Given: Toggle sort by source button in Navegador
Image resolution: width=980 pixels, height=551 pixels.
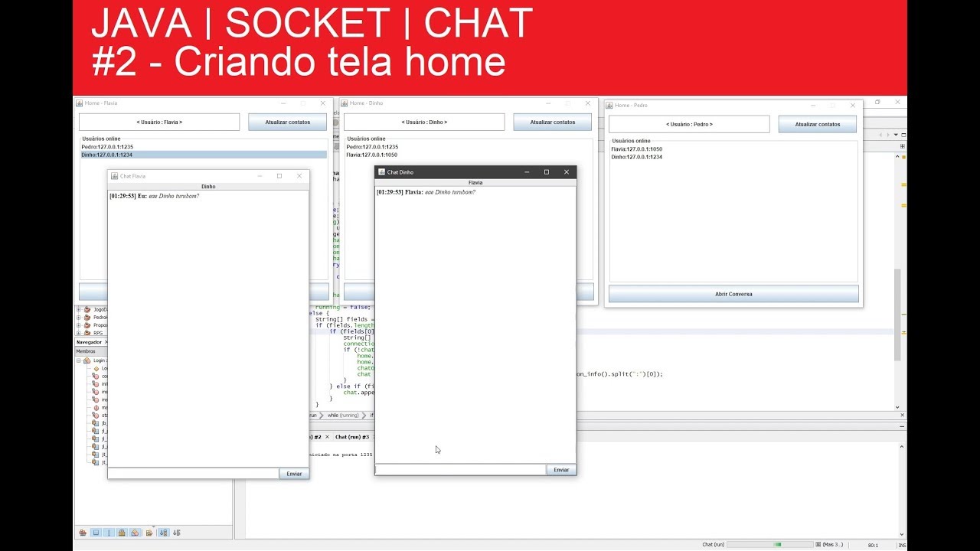Looking at the screenshot, I should 177,533.
